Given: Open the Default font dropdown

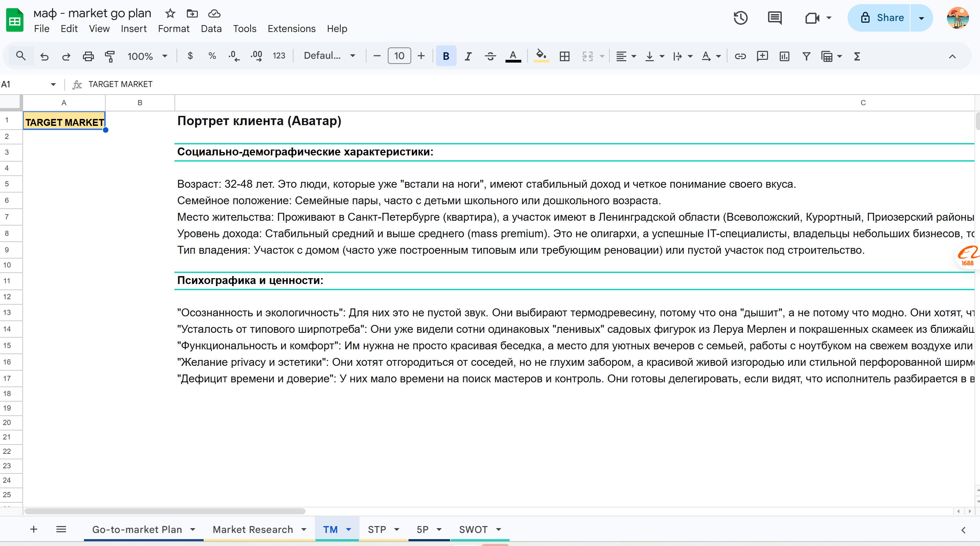Looking at the screenshot, I should click(329, 56).
